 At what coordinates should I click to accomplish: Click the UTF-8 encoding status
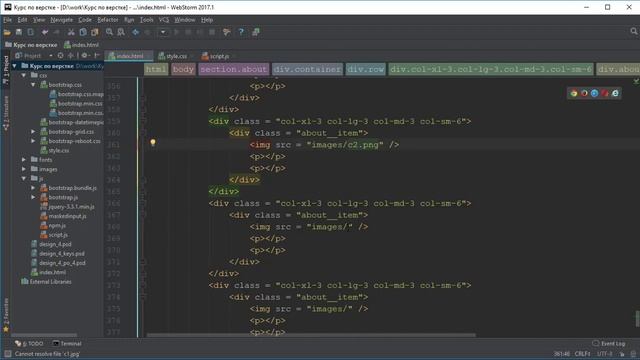pos(605,354)
